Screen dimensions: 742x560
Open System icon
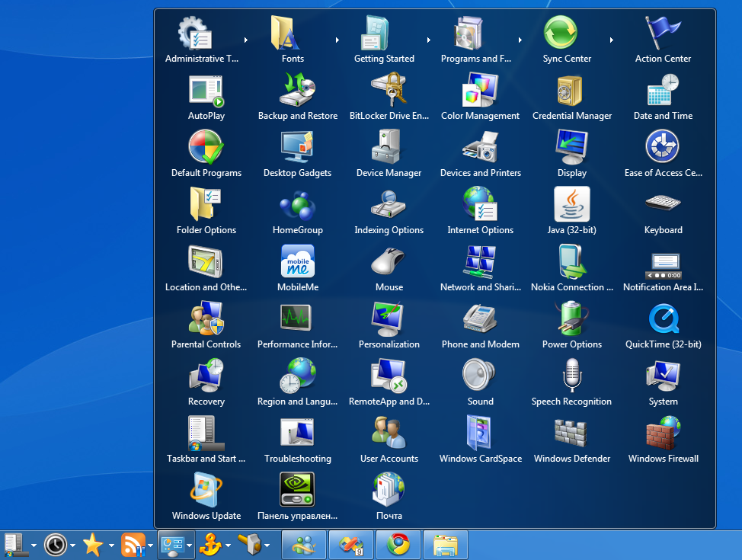[663, 376]
